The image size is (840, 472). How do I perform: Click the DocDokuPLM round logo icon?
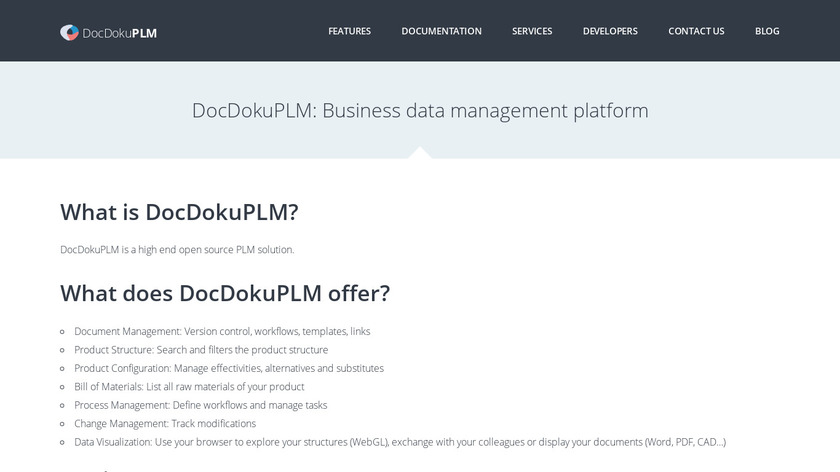pyautogui.click(x=69, y=32)
